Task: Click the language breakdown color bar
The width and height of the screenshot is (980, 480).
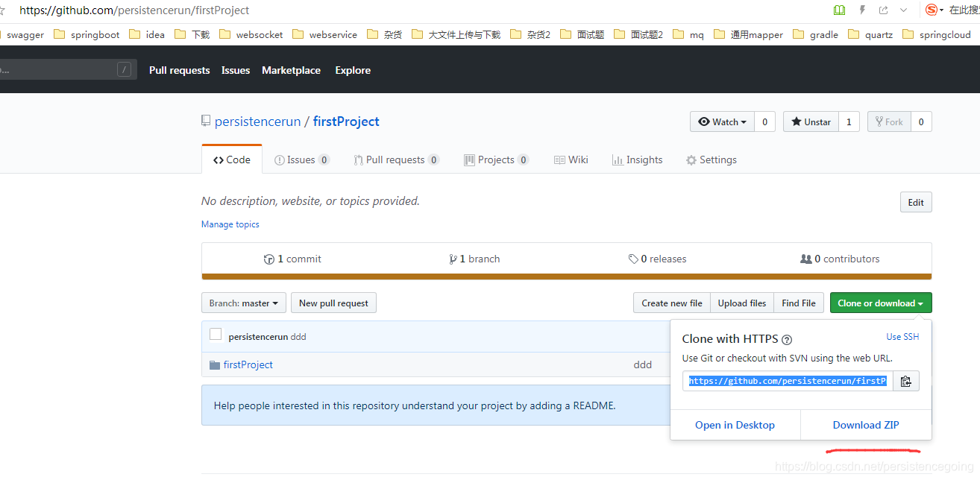Action: click(567, 277)
